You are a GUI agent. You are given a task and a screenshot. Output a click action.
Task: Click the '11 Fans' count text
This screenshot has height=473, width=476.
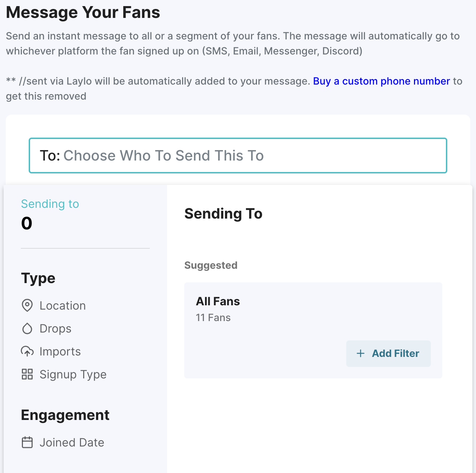click(213, 318)
